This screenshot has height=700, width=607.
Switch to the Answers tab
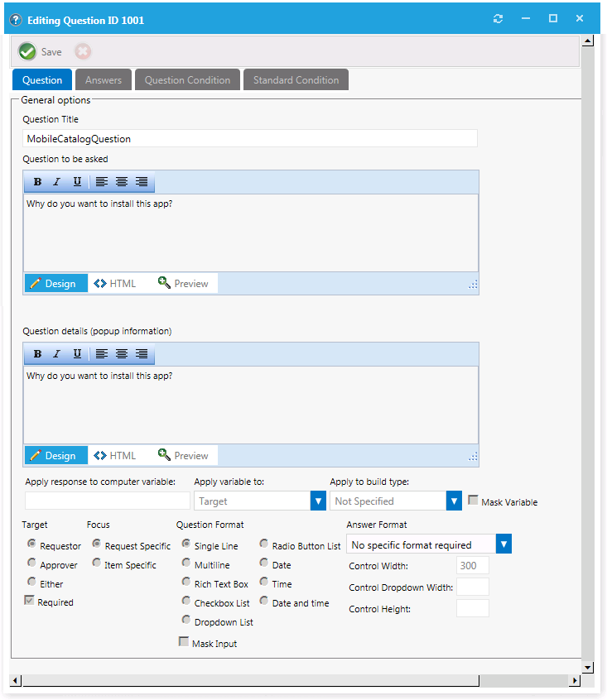click(104, 80)
